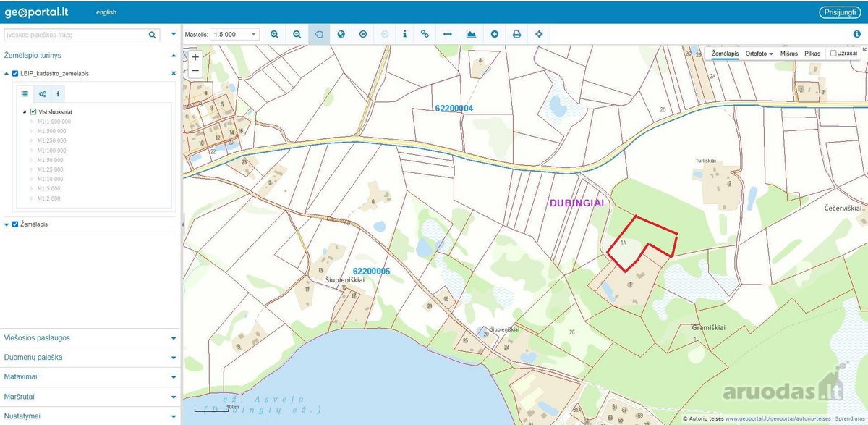
Task: Open the layer info tab
Action: [58, 94]
